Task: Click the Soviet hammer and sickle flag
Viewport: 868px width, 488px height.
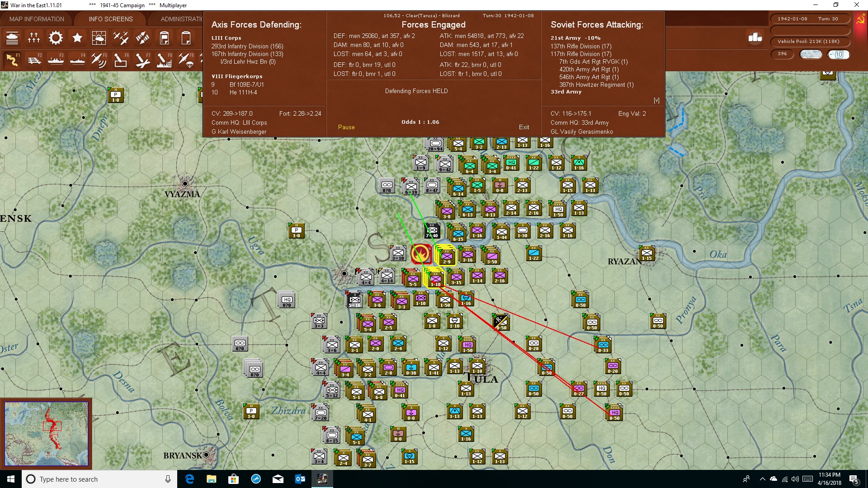Action: (x=860, y=19)
